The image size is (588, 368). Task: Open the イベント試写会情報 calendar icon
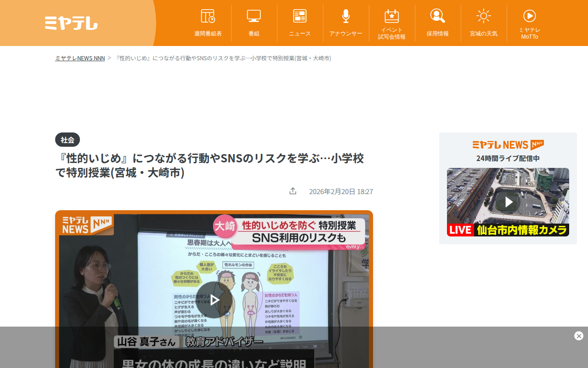pyautogui.click(x=392, y=16)
